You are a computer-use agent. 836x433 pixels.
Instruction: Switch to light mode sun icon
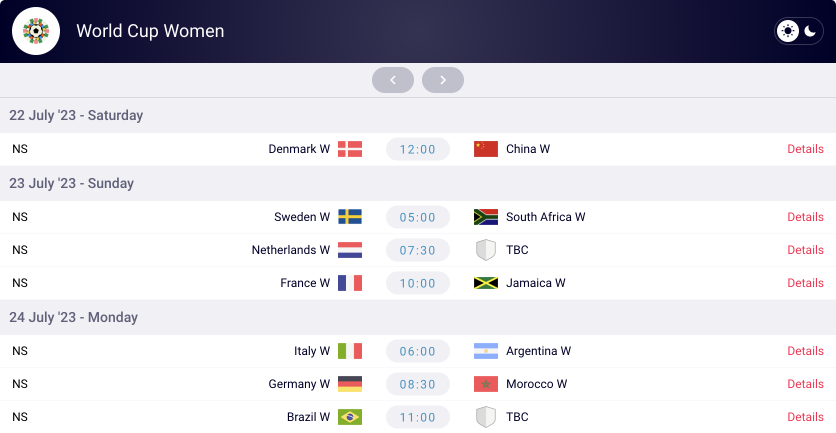787,31
